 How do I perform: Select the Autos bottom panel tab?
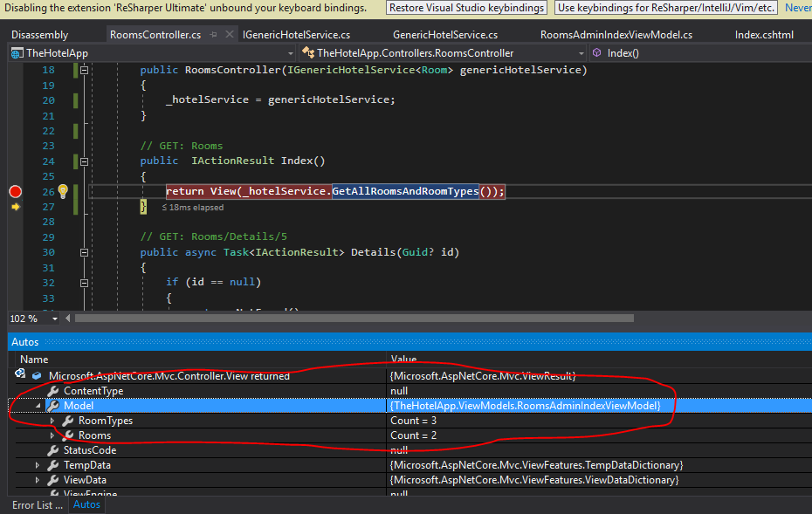point(86,504)
